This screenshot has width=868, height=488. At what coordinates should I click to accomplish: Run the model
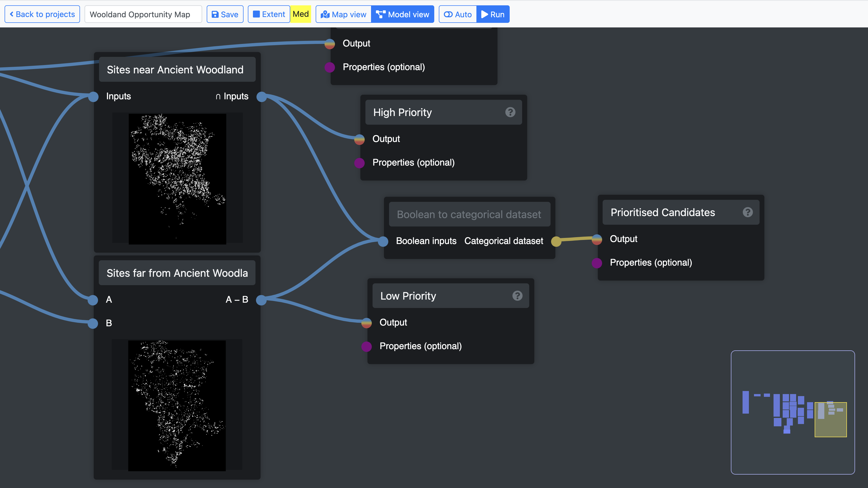coord(493,14)
